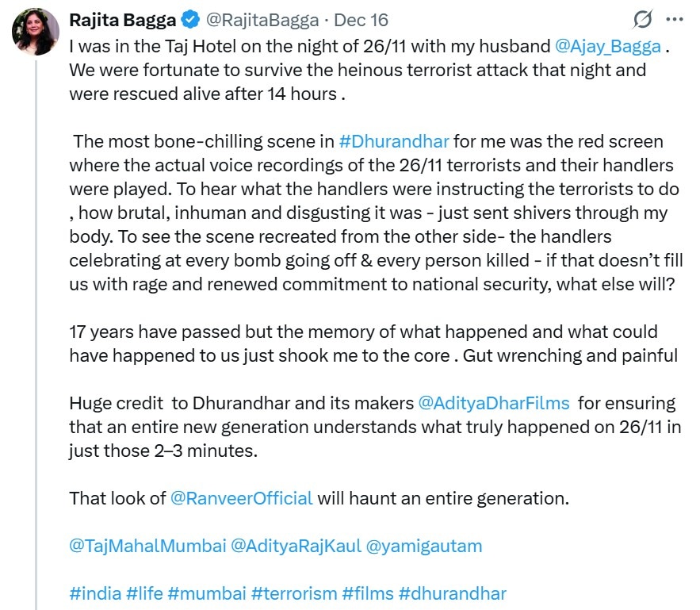
Task: Click the #life hashtag
Action: (144, 593)
